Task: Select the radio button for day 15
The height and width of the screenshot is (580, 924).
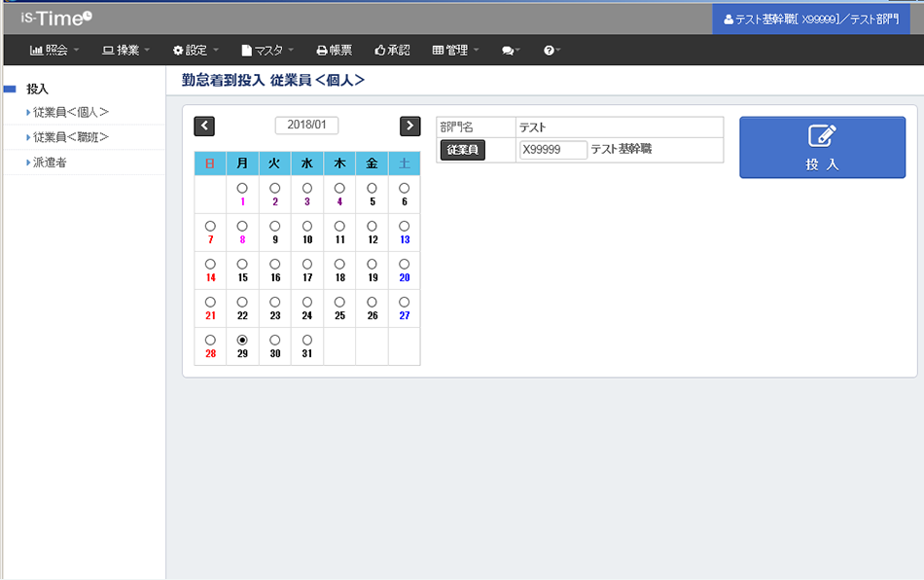Action: point(242,265)
